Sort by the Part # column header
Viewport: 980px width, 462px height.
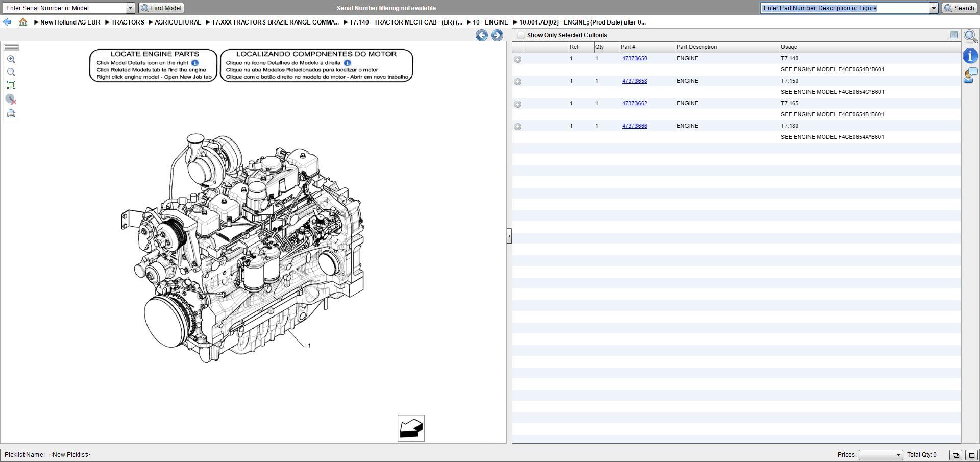(648, 47)
